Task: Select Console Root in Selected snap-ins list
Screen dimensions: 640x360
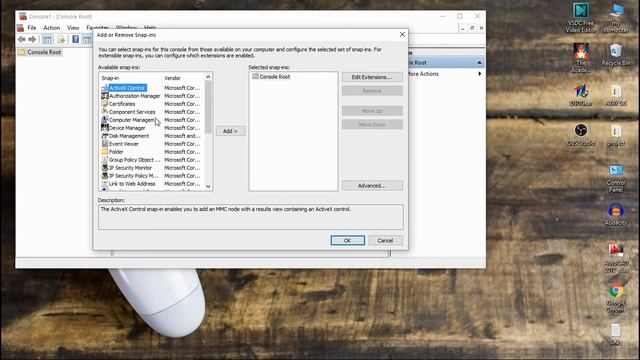Action: coord(271,77)
